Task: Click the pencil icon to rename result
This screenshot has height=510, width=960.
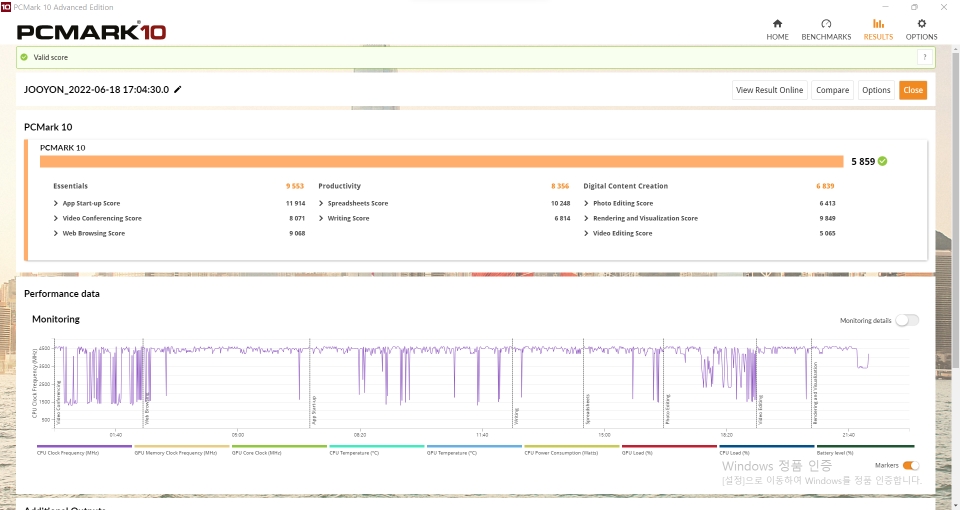Action: click(178, 89)
